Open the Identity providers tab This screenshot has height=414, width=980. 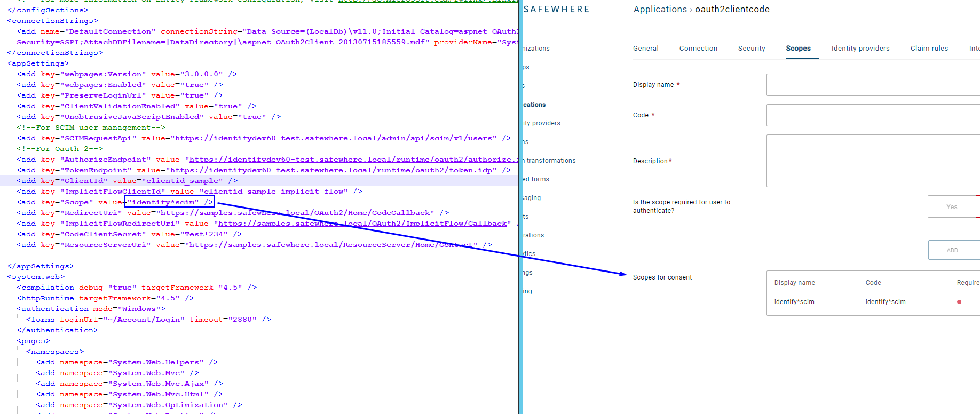(860, 49)
